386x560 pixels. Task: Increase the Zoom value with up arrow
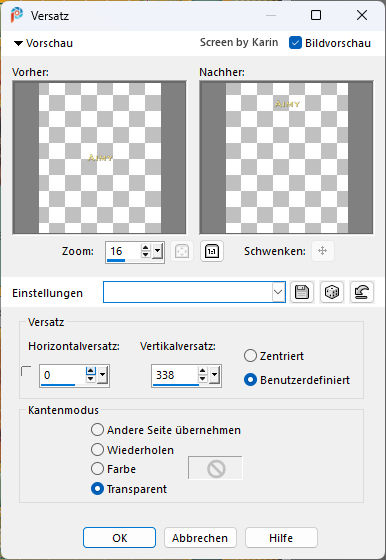point(145,248)
